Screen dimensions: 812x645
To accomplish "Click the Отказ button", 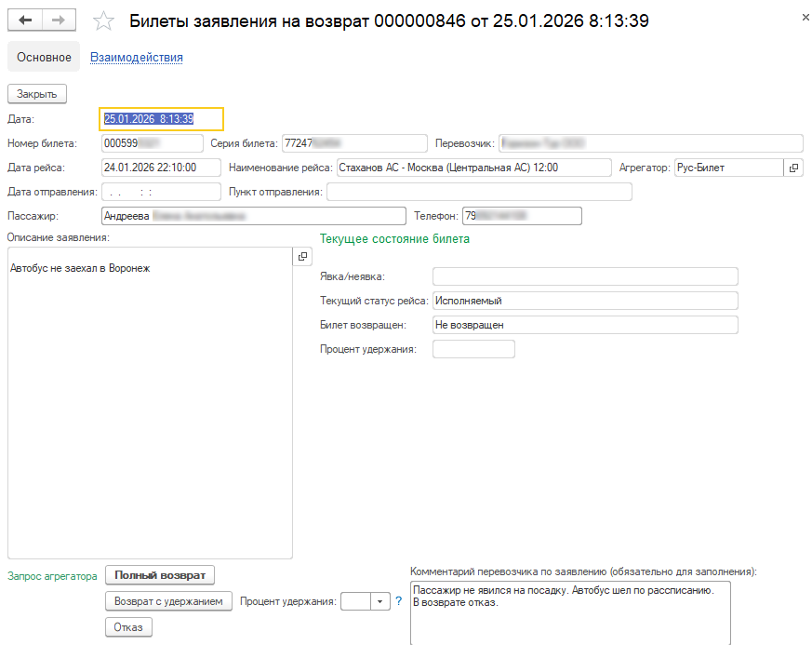I will pos(128,627).
